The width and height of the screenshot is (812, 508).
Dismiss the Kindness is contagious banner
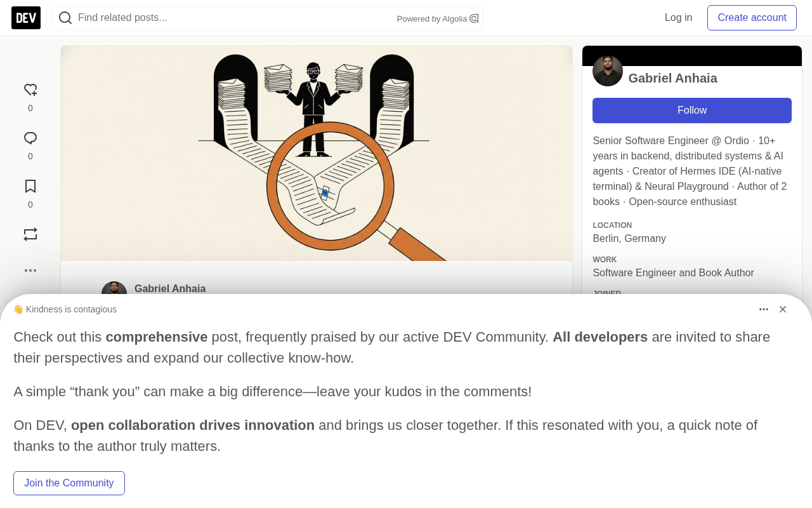783,309
